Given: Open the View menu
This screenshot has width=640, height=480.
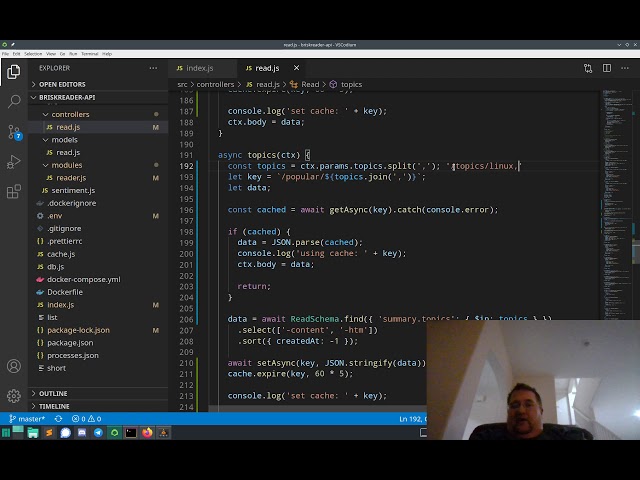Looking at the screenshot, I should 51,54.
